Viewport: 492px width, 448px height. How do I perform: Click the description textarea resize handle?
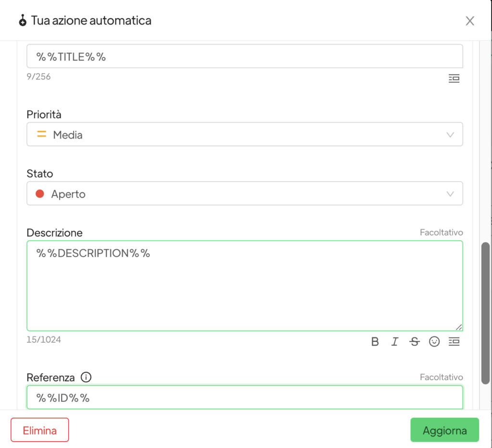click(x=459, y=327)
